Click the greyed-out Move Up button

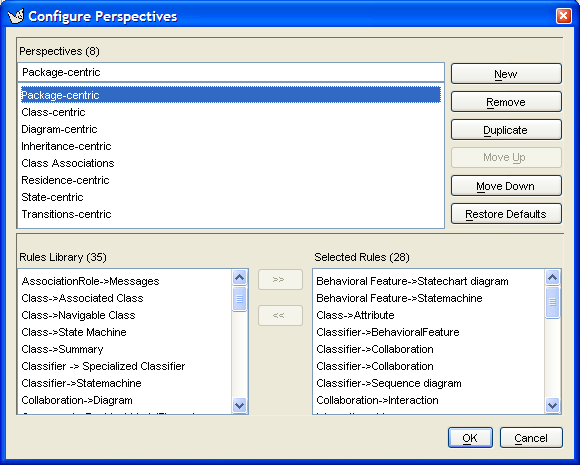506,158
